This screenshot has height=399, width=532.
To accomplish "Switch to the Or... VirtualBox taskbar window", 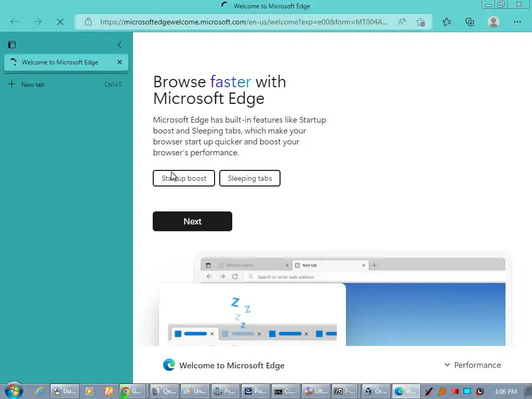I will [377, 391].
